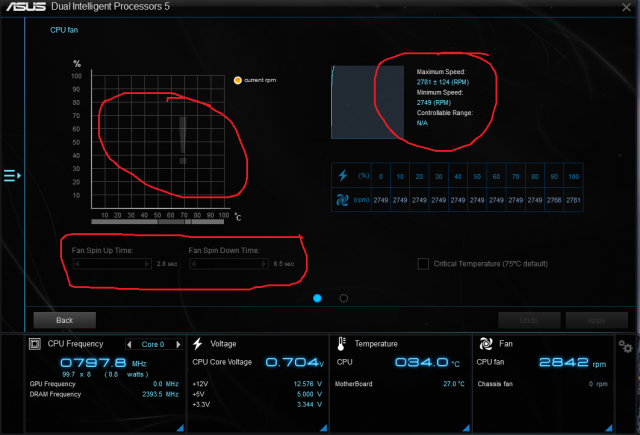Viewport: 640px width, 435px height.
Task: Open the settings gear icon in status bar
Action: pyautogui.click(x=625, y=346)
